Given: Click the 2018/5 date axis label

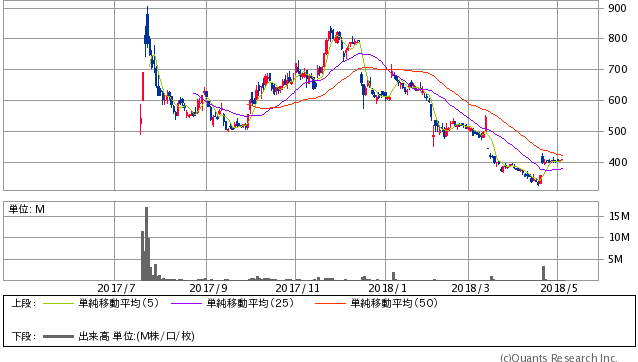Looking at the screenshot, I should coord(559,288).
